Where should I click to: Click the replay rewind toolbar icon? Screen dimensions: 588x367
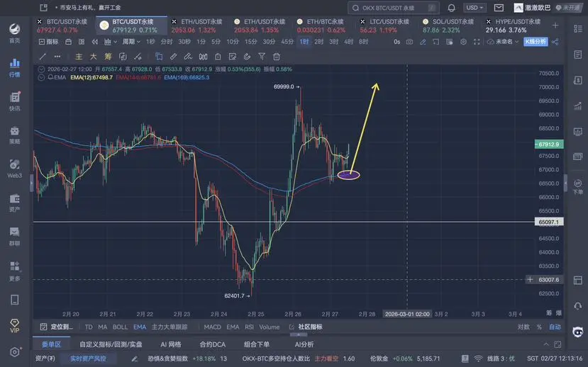pos(95,42)
